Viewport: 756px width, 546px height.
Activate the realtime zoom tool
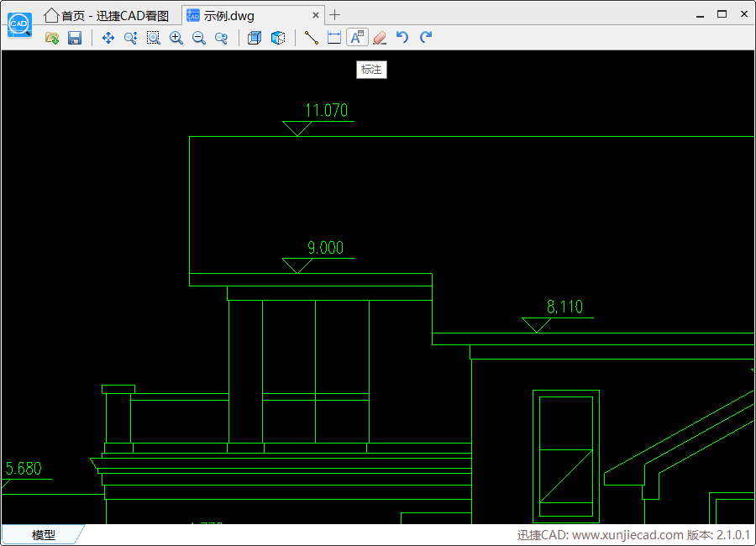(131, 38)
